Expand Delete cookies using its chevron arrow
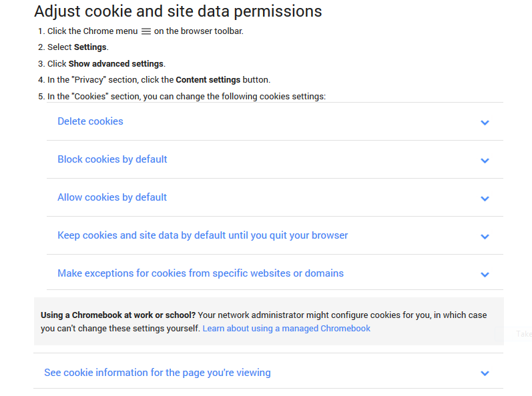This screenshot has height=396, width=532. (x=485, y=123)
